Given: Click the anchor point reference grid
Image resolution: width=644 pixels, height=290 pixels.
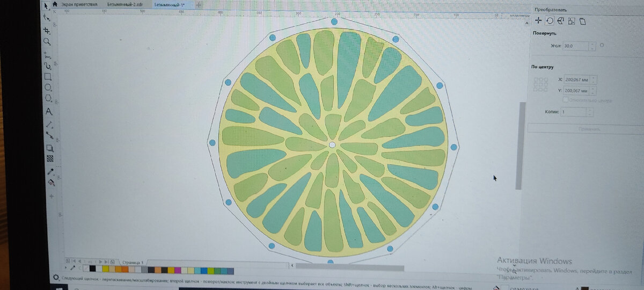Looking at the screenshot, I should pyautogui.click(x=540, y=85).
